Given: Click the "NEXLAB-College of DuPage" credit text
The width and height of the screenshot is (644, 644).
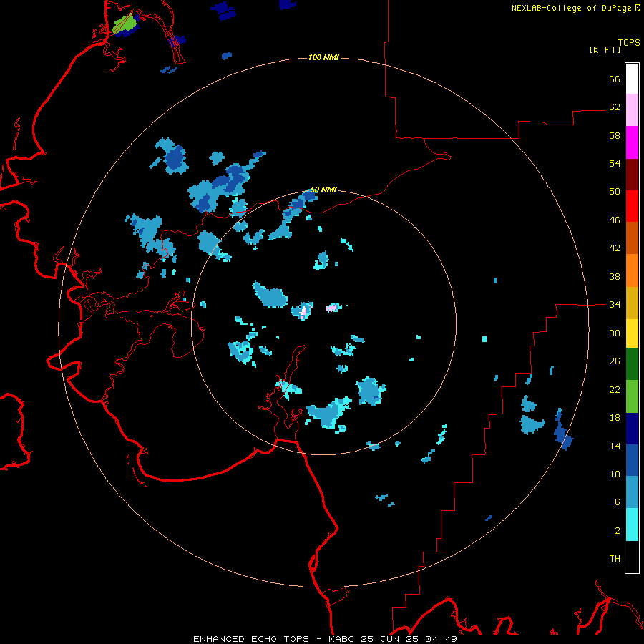Looking at the screenshot, I should coord(572,8).
